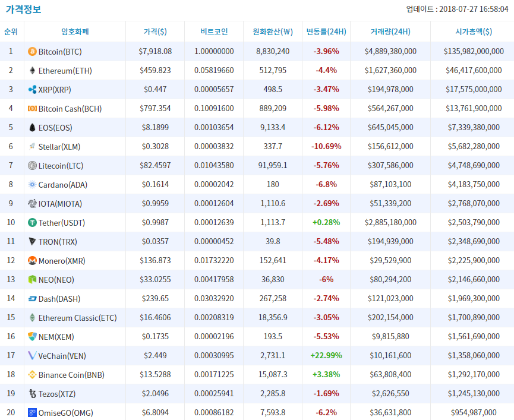Click the update timestamp 2018-07-27 16:58:04
Screen dimensions: 514x420
pyautogui.click(x=474, y=9)
